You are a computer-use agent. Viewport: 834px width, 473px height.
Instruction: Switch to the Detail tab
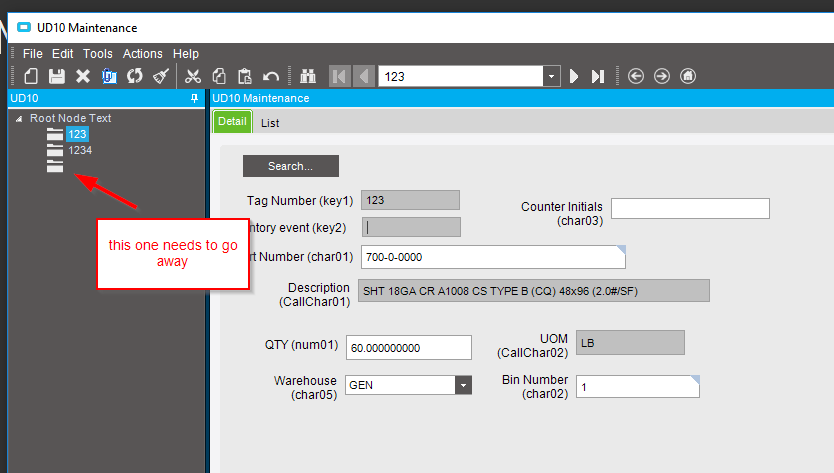232,121
